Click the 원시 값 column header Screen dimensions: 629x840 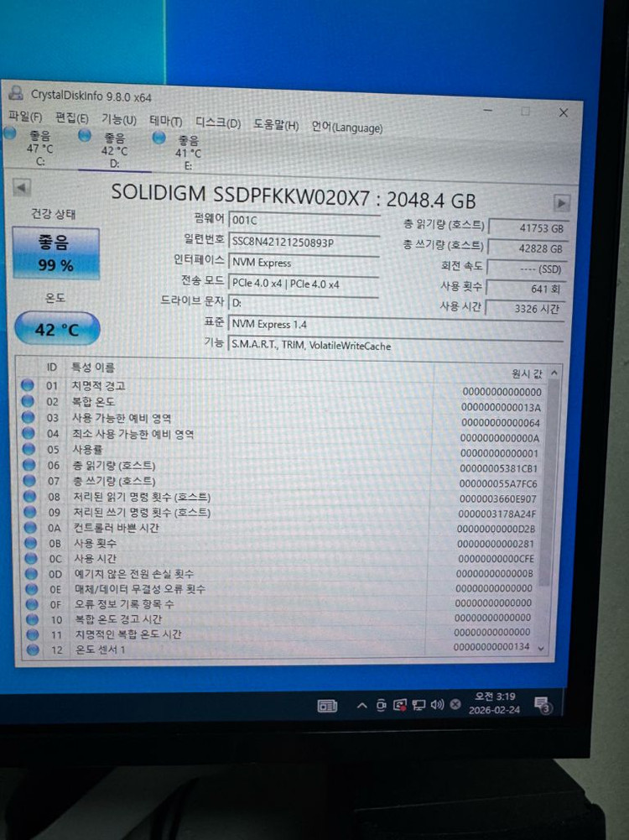[x=527, y=373]
